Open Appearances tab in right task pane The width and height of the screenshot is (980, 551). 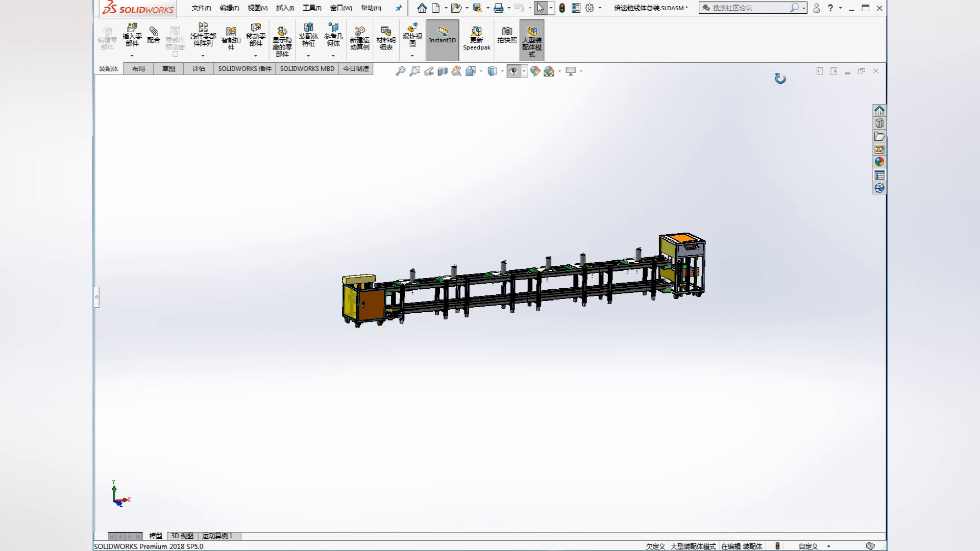click(x=879, y=162)
